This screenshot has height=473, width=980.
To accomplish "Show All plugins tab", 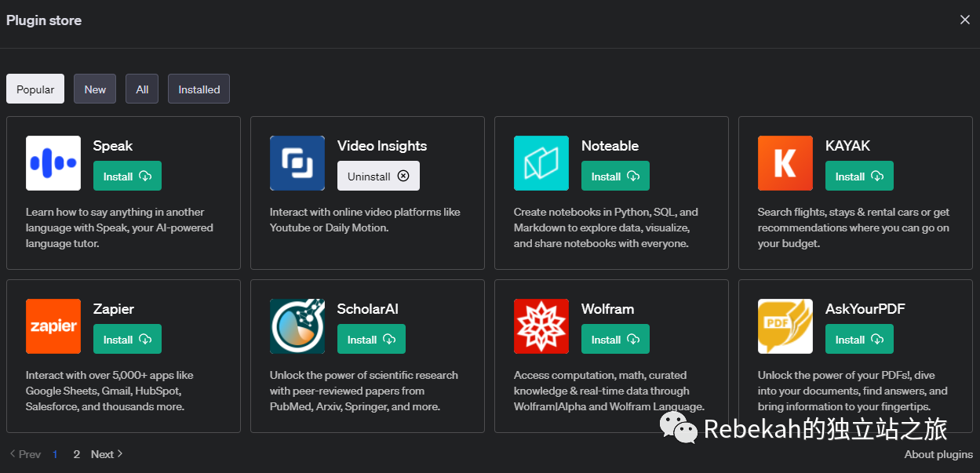I will 142,89.
